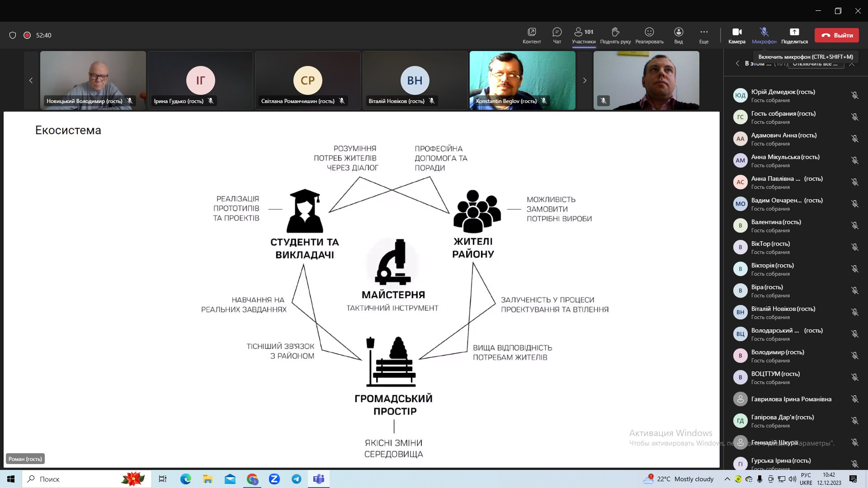This screenshot has width=868, height=488.
Task: Toggle Микрофон (microphone) on
Action: point(764,32)
